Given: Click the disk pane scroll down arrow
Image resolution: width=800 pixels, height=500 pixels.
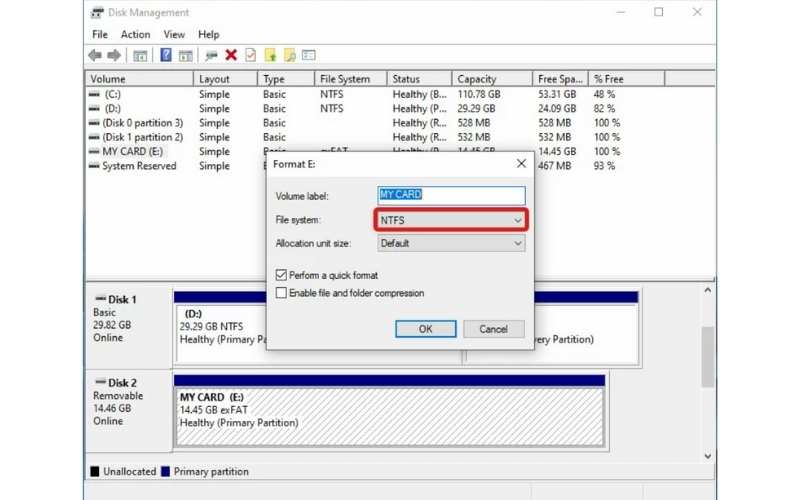Looking at the screenshot, I should pyautogui.click(x=707, y=456).
